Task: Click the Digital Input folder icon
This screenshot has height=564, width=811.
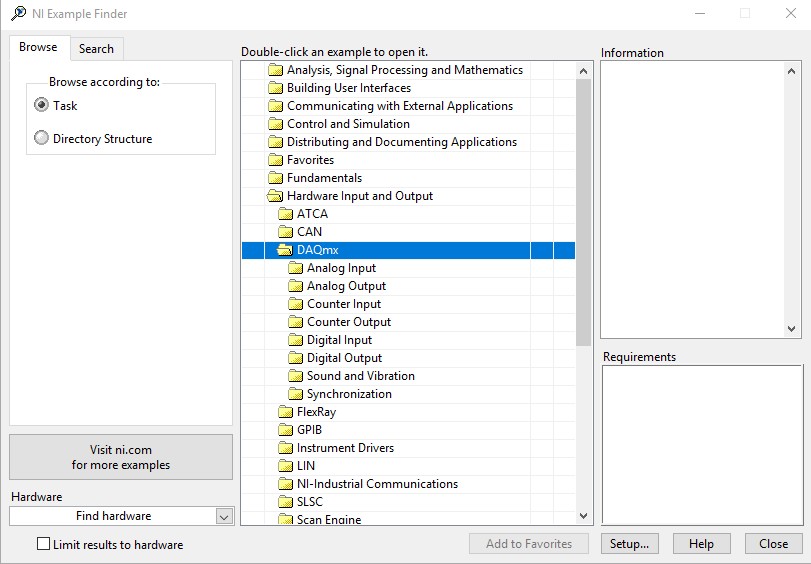Action: 295,340
